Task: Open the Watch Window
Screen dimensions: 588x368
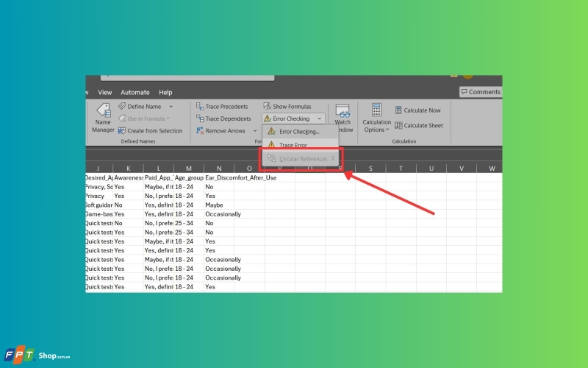Action: coord(343,118)
